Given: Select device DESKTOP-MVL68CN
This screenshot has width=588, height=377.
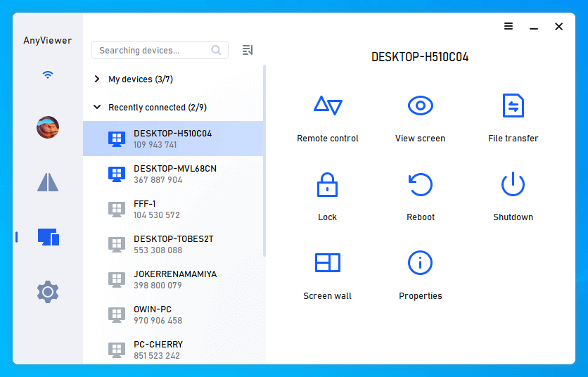Looking at the screenshot, I should pyautogui.click(x=173, y=174).
